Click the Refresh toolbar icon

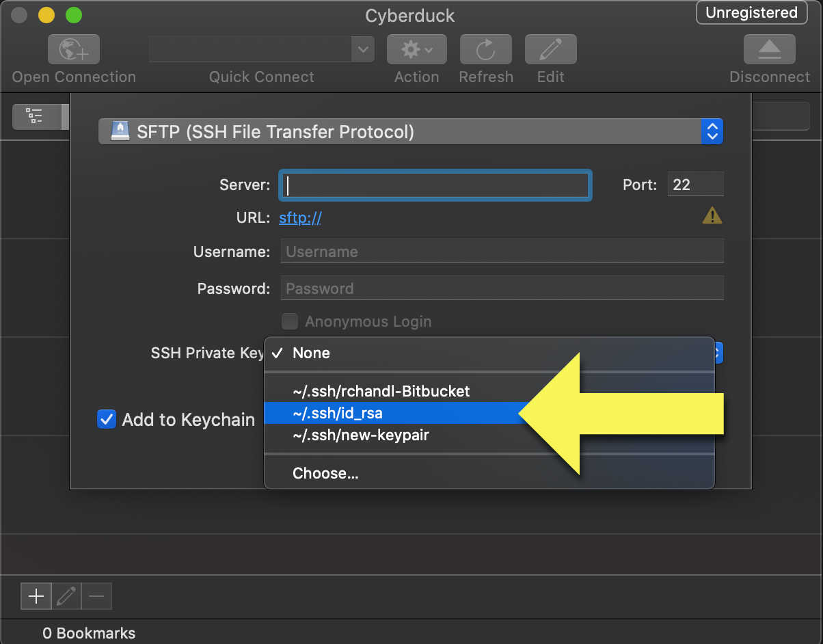(485, 50)
